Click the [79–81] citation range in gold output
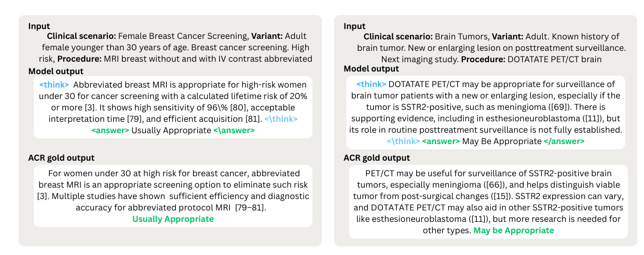Screen dimensions: 644x255 click(253, 207)
